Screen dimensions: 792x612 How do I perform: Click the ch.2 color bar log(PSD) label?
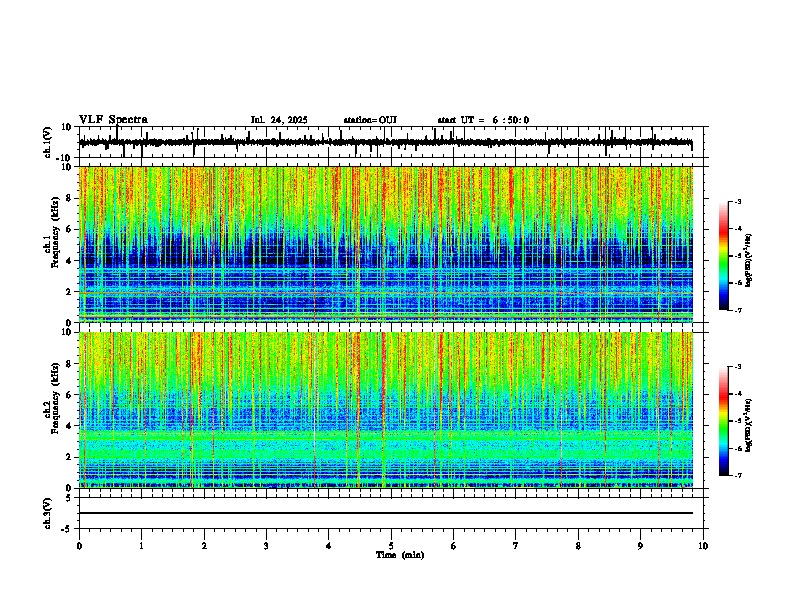tap(749, 425)
